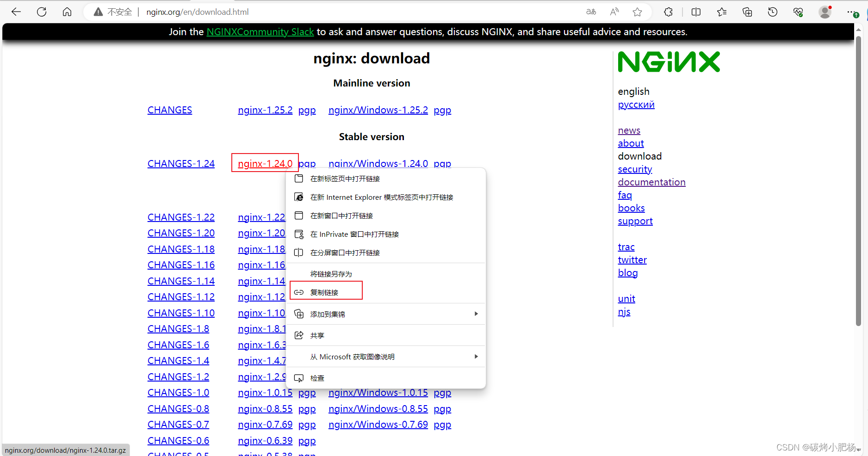Reload the page with the refresh icon
Viewport: 868px width, 456px height.
[42, 12]
